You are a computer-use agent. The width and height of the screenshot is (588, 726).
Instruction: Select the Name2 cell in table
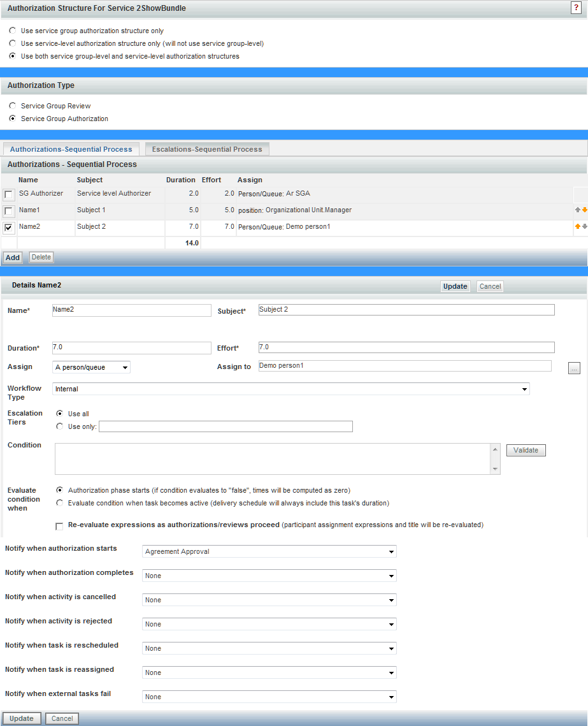[x=29, y=226]
